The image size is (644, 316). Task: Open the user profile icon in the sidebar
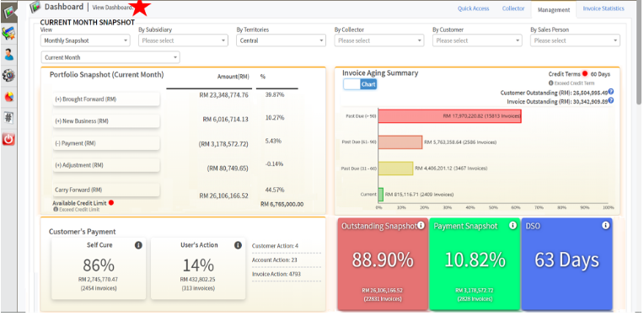point(8,54)
